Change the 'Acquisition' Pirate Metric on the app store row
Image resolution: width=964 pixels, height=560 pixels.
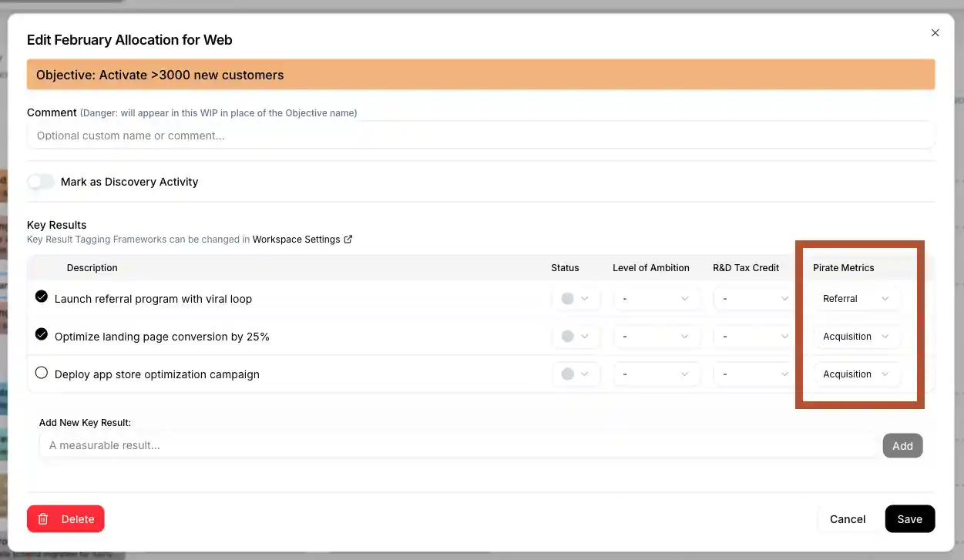pos(857,374)
